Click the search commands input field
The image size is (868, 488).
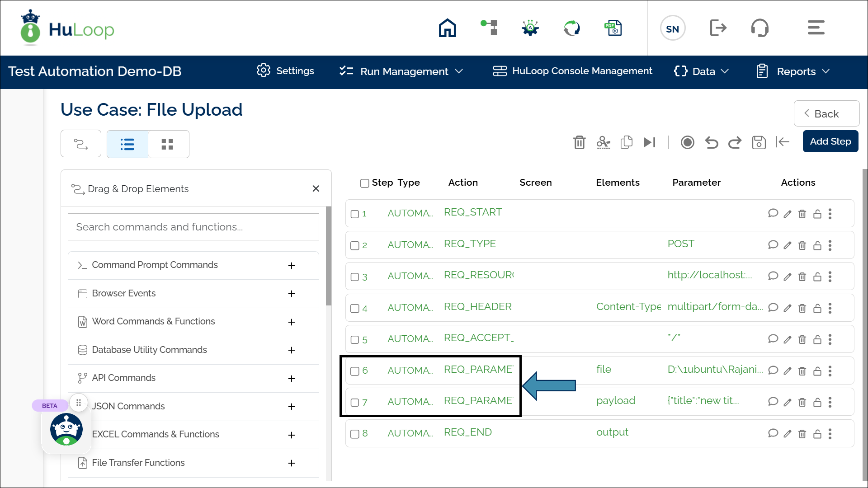coord(193,227)
